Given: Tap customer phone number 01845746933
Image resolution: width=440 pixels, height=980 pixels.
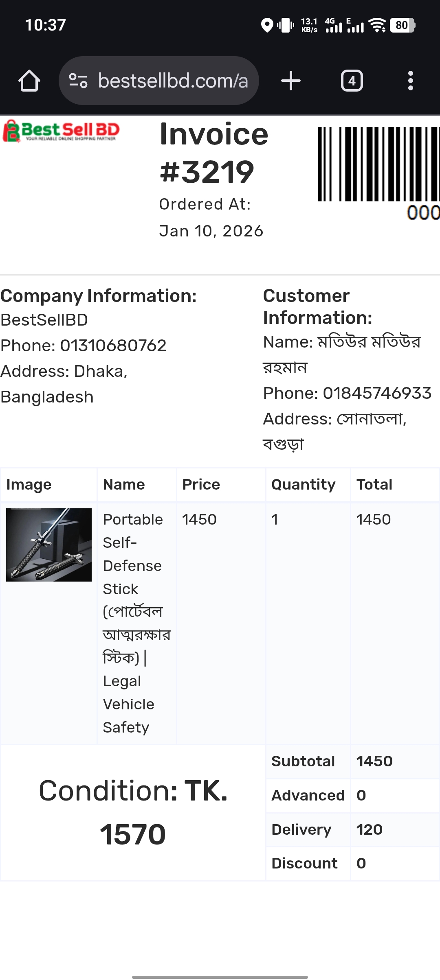Looking at the screenshot, I should [377, 393].
